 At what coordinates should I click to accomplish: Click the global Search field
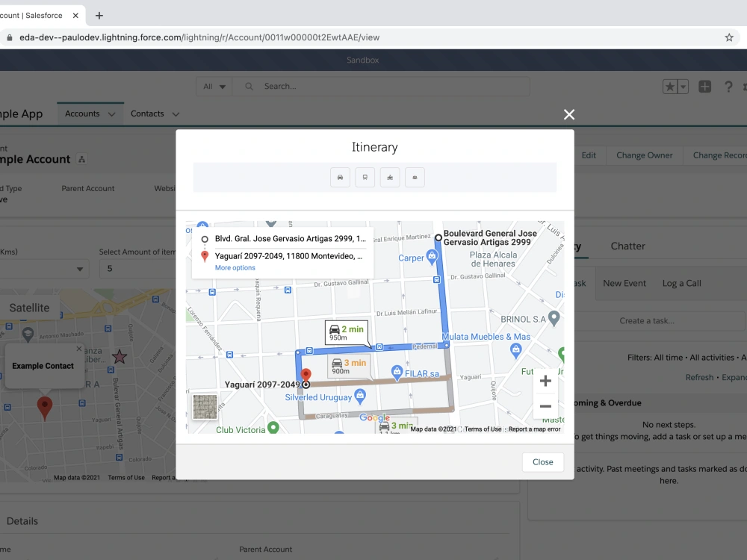381,86
